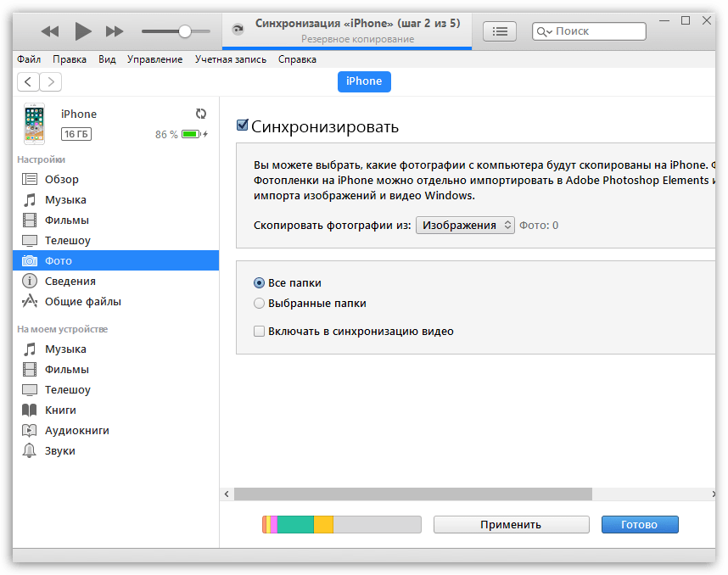Click the Play button in the toolbar
Viewport: 728px width, 575px height.
[82, 31]
